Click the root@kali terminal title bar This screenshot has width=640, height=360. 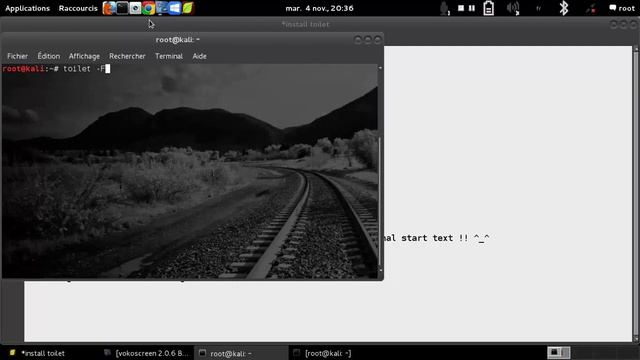coord(178,40)
